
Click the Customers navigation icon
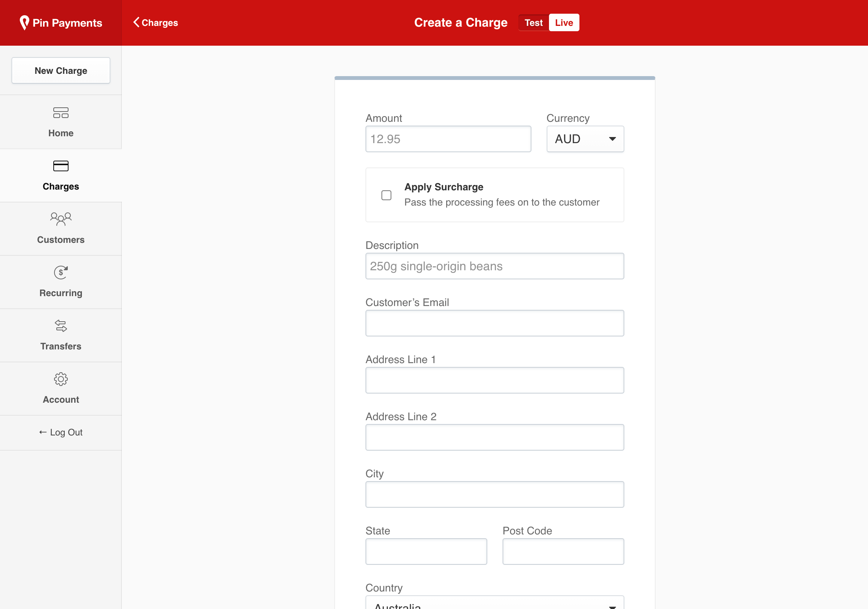(x=61, y=219)
